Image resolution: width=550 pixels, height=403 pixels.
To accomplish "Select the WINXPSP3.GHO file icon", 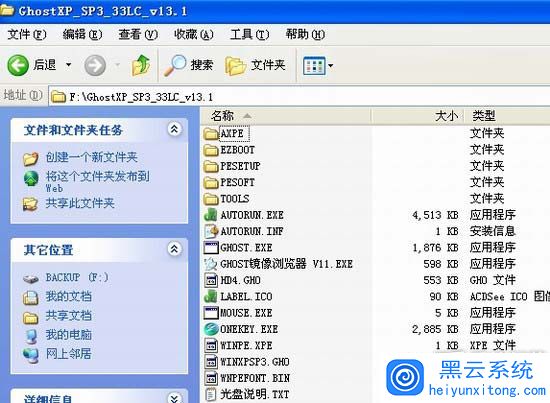I will (x=211, y=362).
